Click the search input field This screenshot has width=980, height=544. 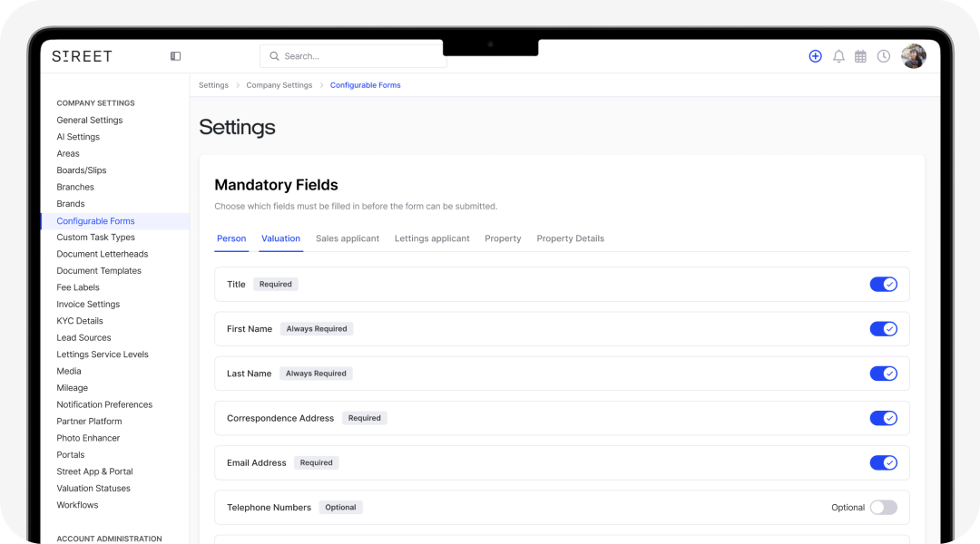point(353,56)
